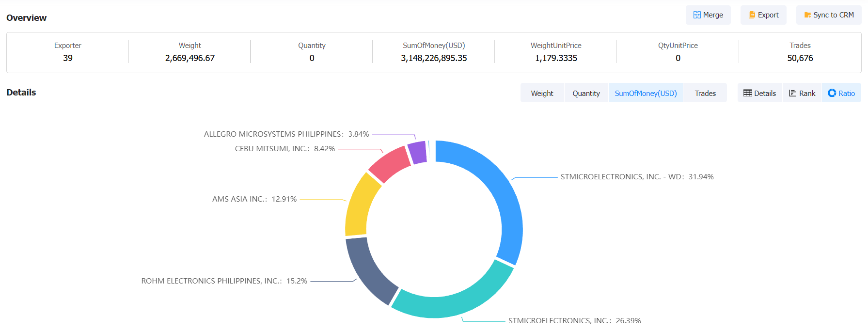Open the Details table view
868x331 pixels.
click(x=759, y=93)
